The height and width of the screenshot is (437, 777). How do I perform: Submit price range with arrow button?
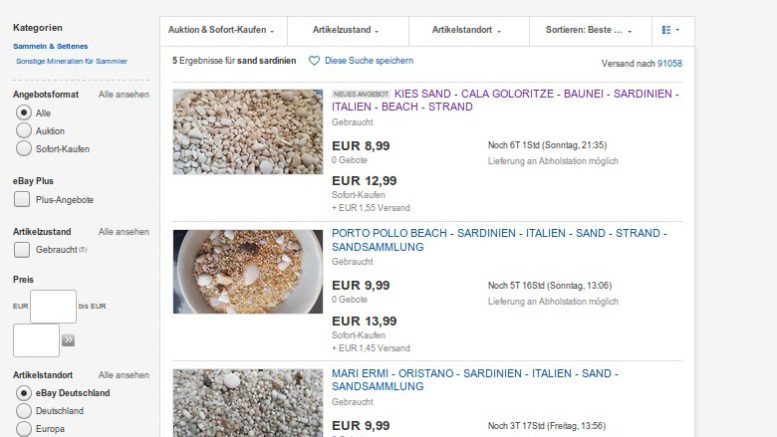point(68,340)
